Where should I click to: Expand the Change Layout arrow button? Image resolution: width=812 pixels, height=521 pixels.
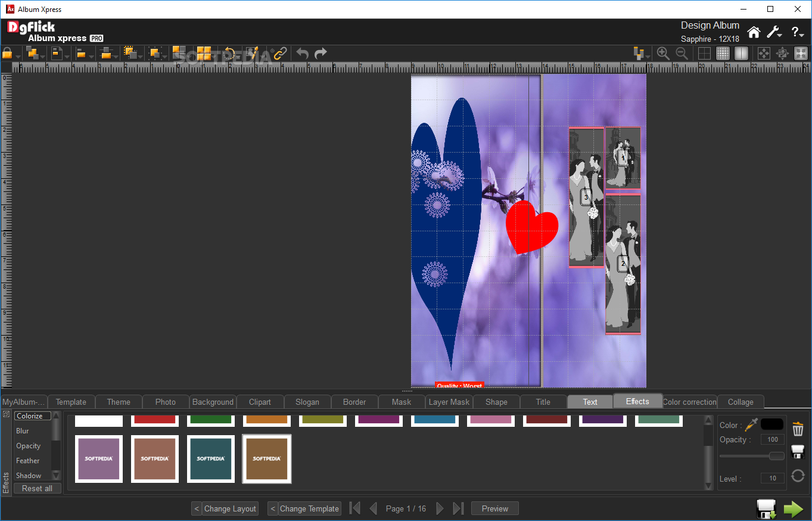pyautogui.click(x=197, y=508)
